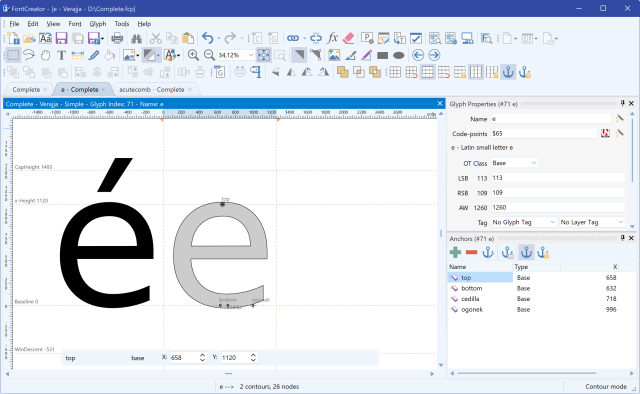
Task: Click the Validate checkmark icon
Action: point(416,38)
